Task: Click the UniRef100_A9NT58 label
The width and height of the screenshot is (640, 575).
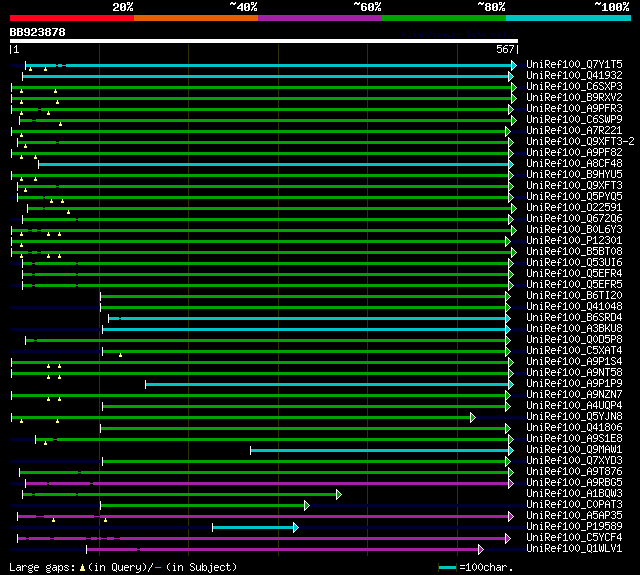Action: coord(574,373)
